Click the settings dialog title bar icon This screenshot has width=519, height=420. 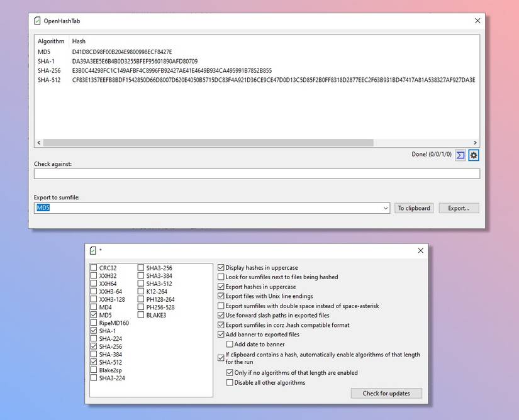pos(92,250)
